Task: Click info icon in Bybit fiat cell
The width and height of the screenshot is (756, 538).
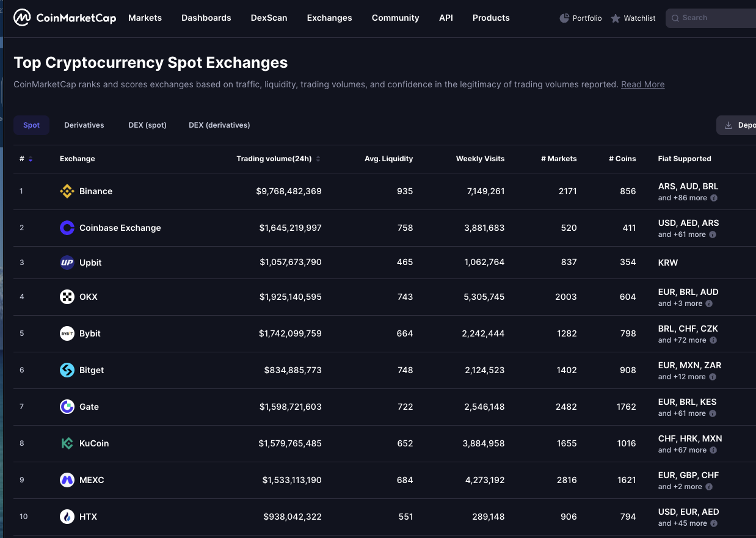Action: pos(713,340)
